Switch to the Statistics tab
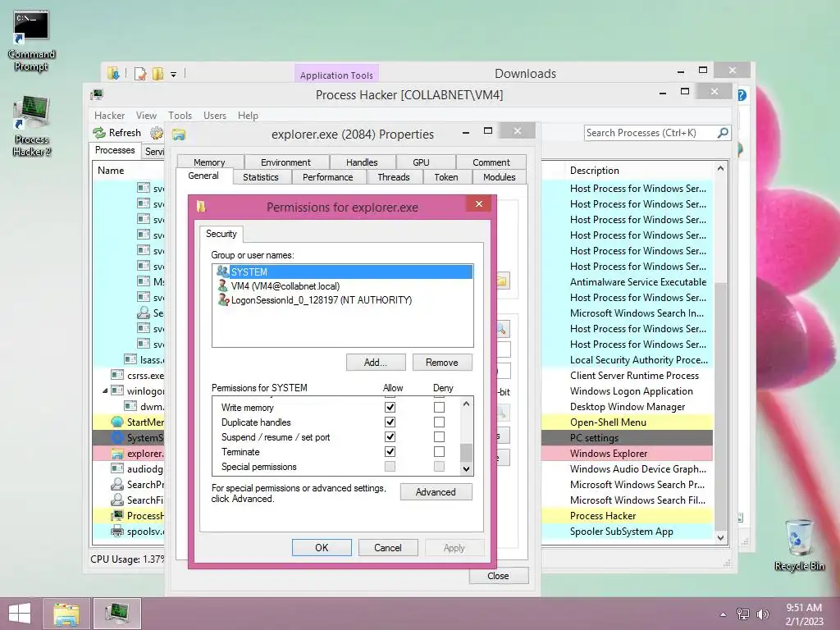This screenshot has height=630, width=840. [260, 177]
